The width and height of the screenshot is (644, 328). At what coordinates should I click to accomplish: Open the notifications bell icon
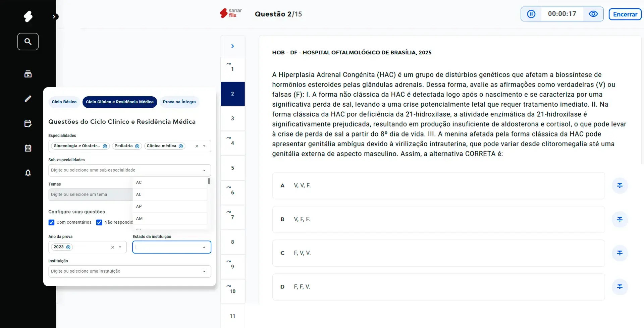click(x=28, y=173)
